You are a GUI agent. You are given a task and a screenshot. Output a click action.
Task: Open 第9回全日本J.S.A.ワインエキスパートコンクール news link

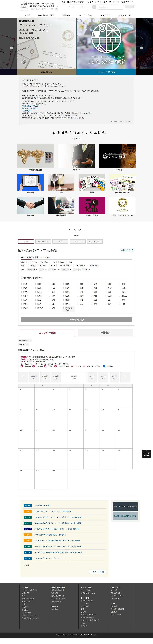point(57,529)
